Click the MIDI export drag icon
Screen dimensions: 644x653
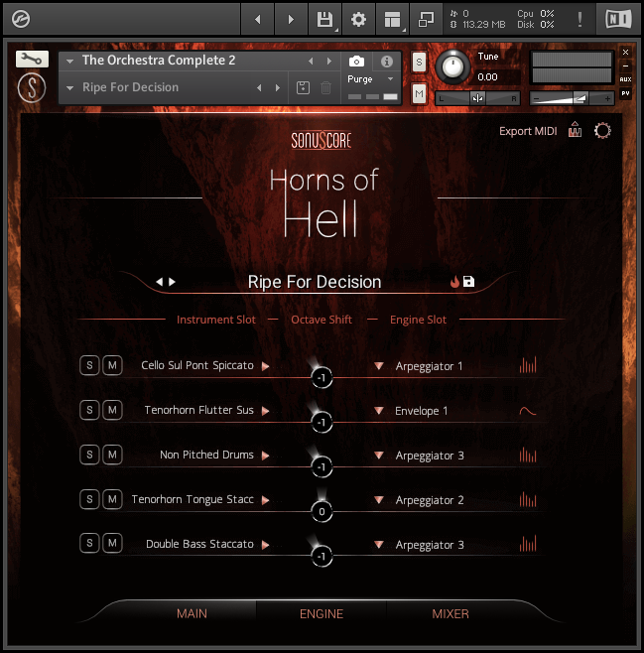click(x=575, y=130)
